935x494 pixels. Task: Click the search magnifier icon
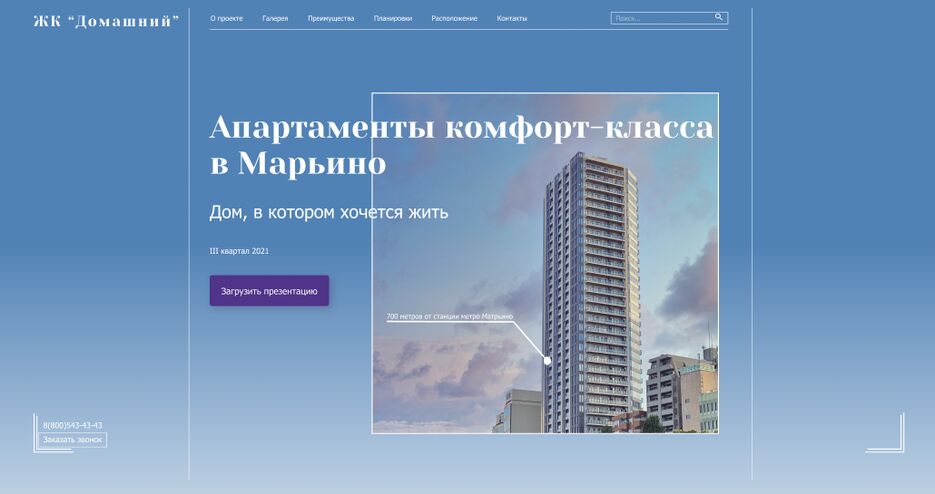pos(718,17)
